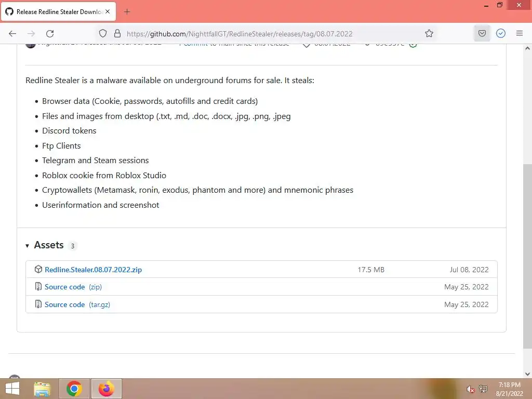This screenshot has height=399, width=532.
Task: Click the 'Browser data' bullet line
Action: [x=150, y=101]
